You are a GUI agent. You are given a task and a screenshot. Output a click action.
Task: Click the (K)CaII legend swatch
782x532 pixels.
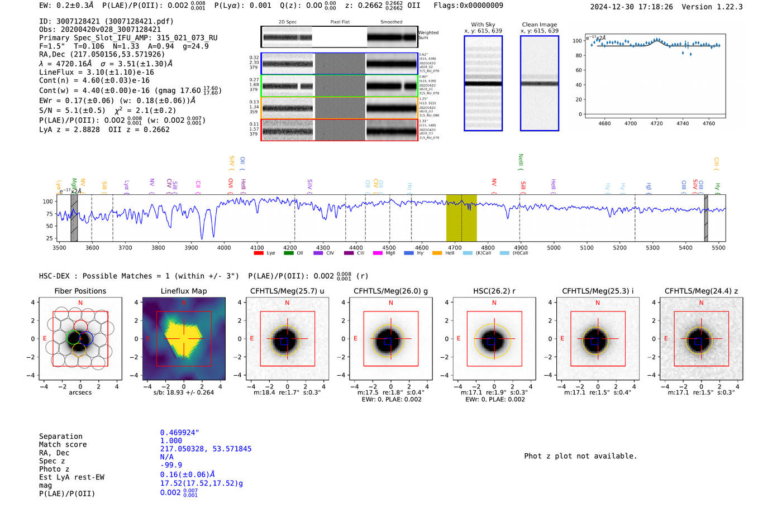coord(468,253)
